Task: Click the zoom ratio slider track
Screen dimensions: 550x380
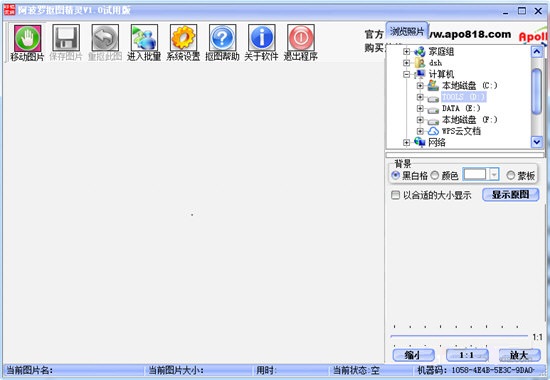Action: pos(459,336)
